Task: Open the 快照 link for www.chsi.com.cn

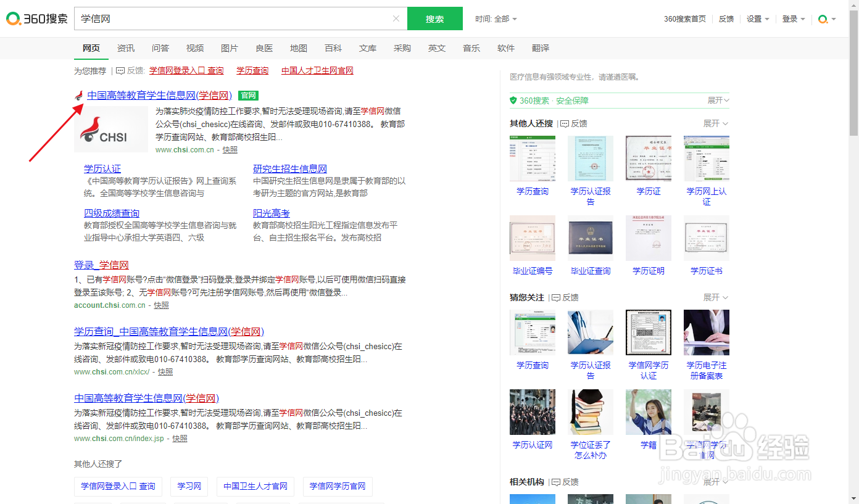Action: (230, 150)
